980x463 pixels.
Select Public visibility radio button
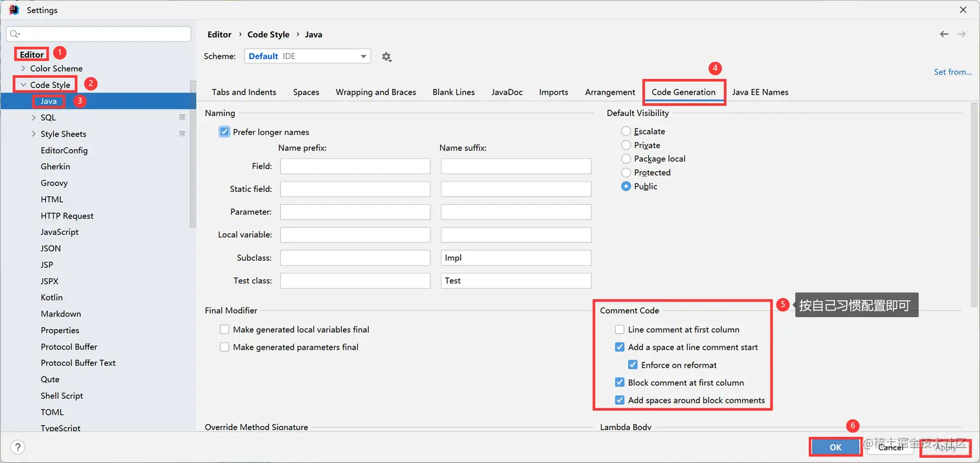(626, 186)
